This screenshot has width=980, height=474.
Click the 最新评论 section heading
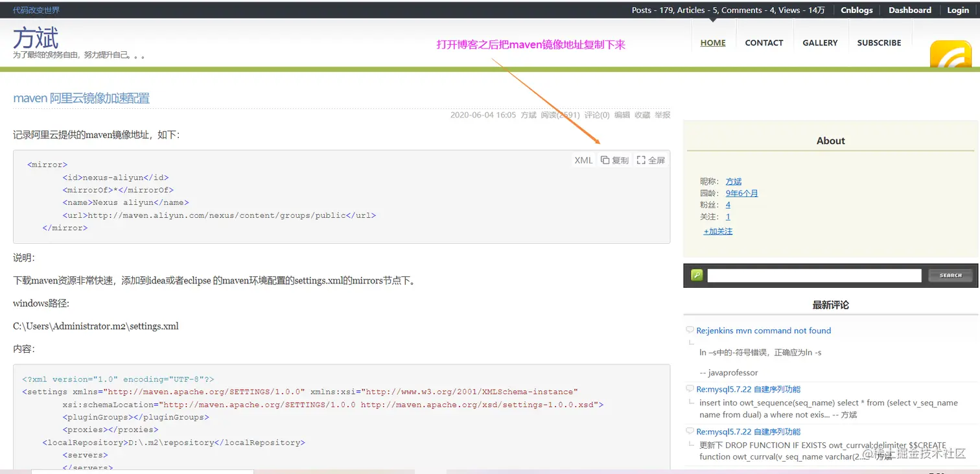click(x=831, y=305)
